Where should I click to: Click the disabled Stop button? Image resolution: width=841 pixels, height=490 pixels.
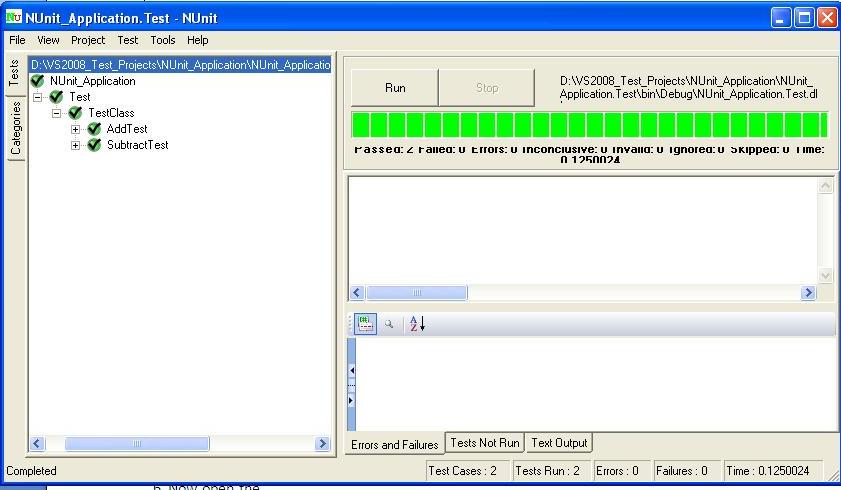486,88
